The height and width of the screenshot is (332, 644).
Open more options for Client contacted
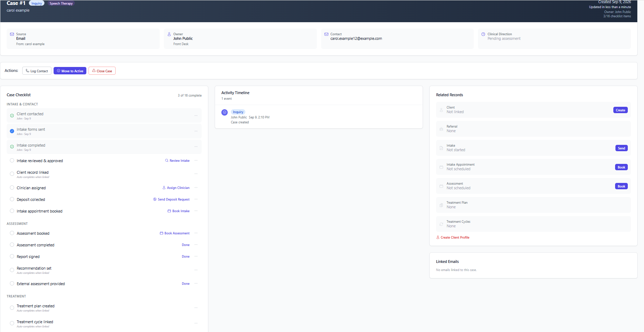[x=196, y=116]
